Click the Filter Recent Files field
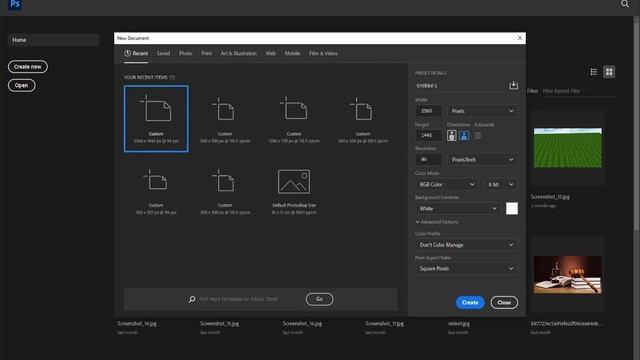640x360 pixels. [578, 91]
